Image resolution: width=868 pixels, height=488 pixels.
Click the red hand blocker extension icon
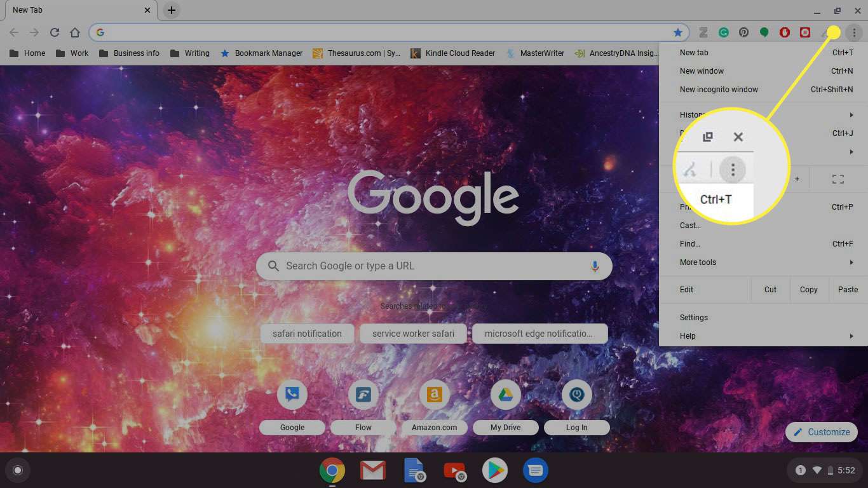[x=785, y=32]
